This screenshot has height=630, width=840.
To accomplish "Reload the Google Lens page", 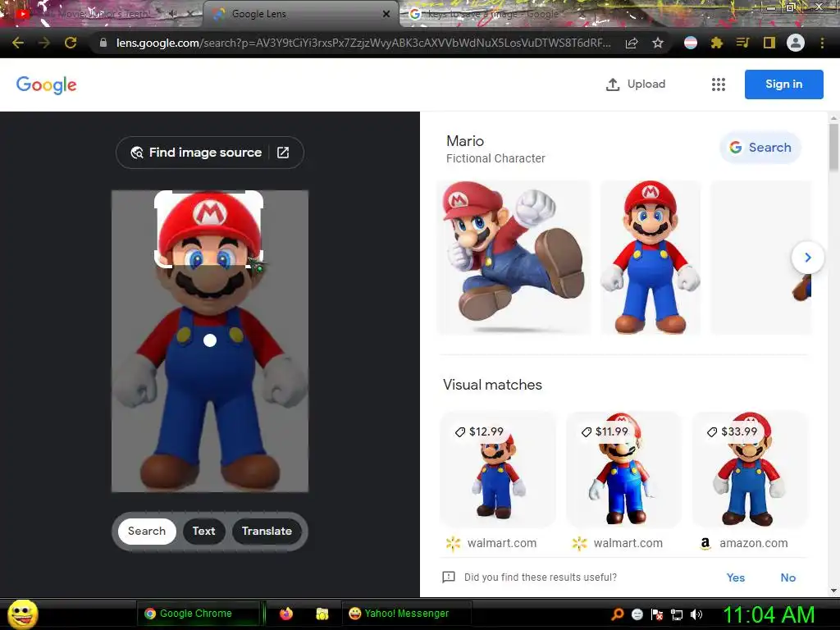I will click(71, 43).
